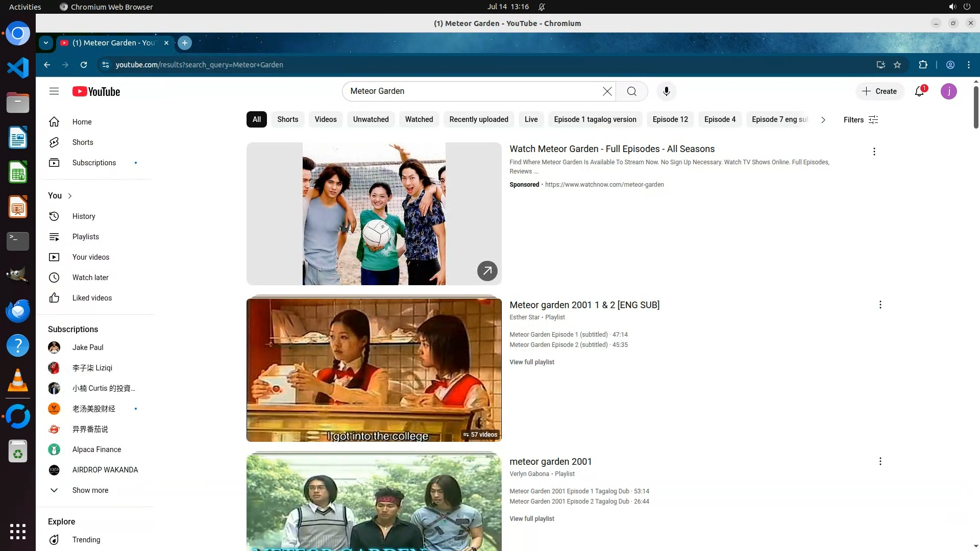Click the Create button
Screen dimensions: 980x551
[x=879, y=91]
